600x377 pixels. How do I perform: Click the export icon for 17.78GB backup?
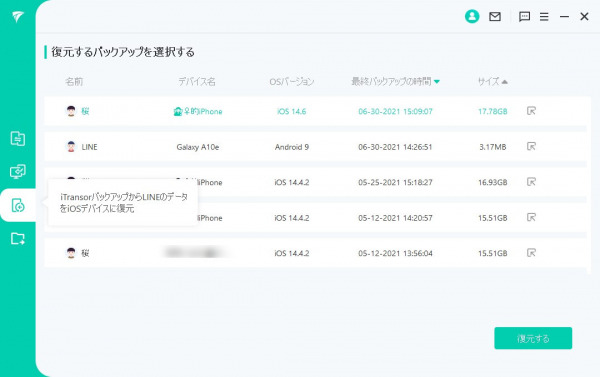point(531,111)
